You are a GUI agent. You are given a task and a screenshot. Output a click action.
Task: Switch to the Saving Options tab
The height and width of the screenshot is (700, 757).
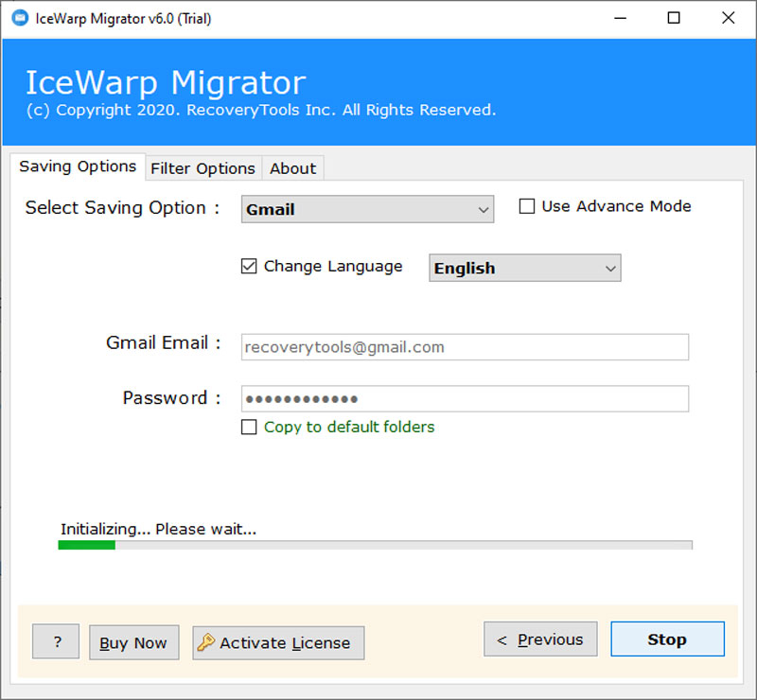coord(78,166)
